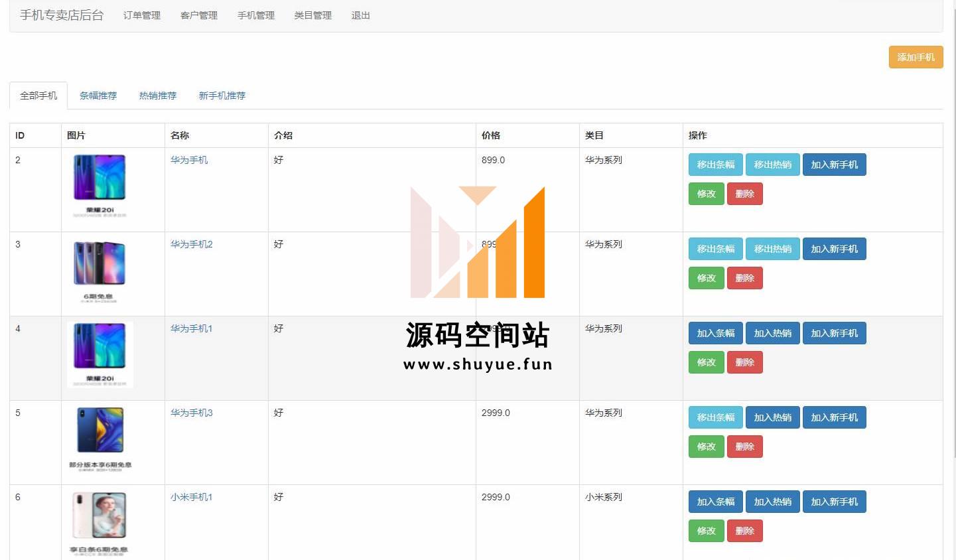The image size is (956, 560).
Task: Click 移出热销 for 华为手机2
Action: [772, 249]
